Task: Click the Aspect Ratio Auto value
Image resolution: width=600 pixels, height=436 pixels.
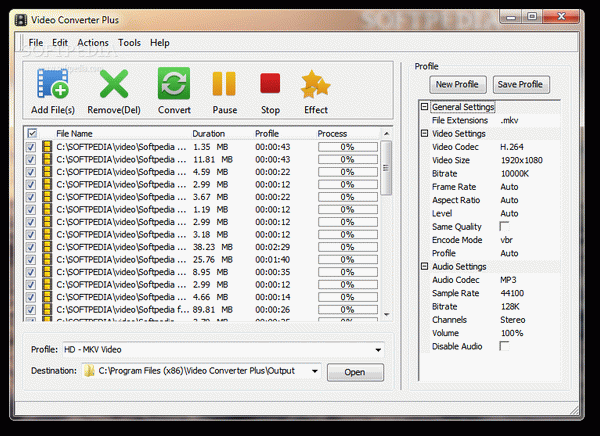Action: tap(509, 200)
